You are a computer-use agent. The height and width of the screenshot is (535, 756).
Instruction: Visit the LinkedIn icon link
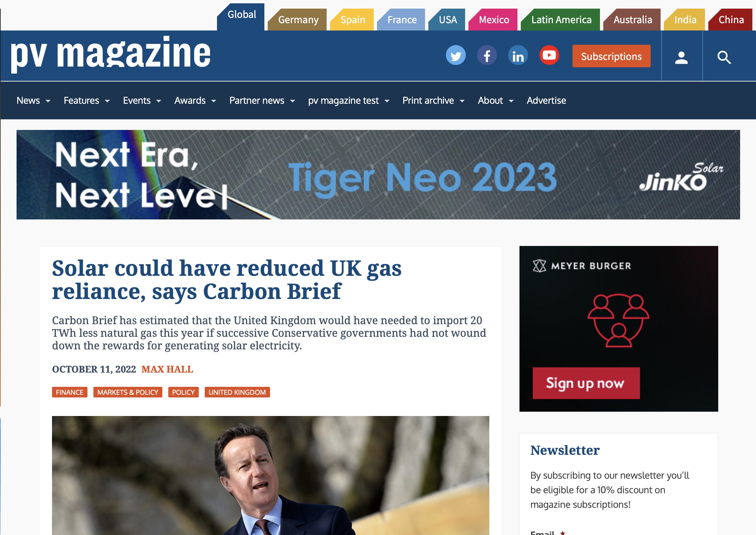coord(518,55)
